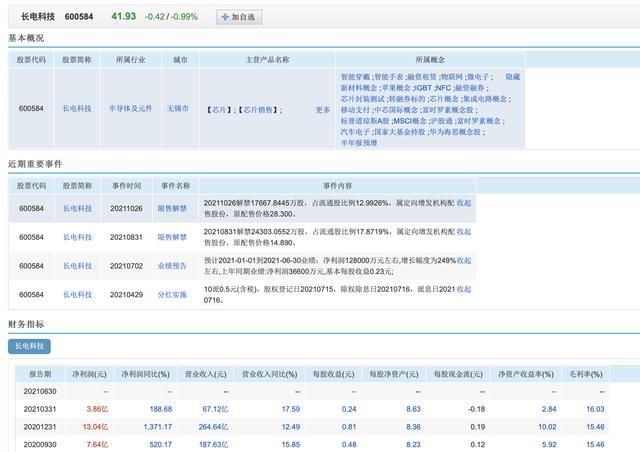Click the 营业收入(元) column header

206,374
